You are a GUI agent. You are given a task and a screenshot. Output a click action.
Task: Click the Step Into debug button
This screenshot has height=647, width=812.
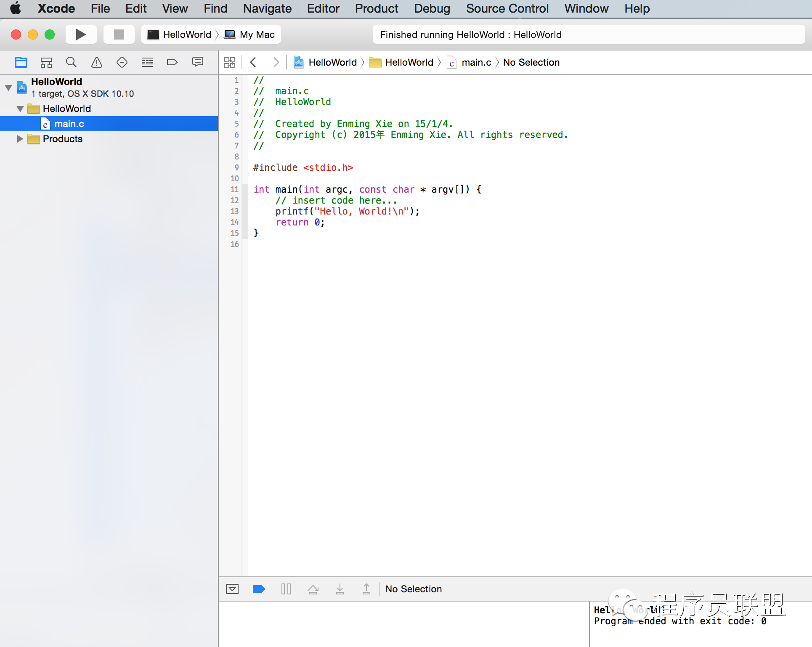click(x=340, y=589)
